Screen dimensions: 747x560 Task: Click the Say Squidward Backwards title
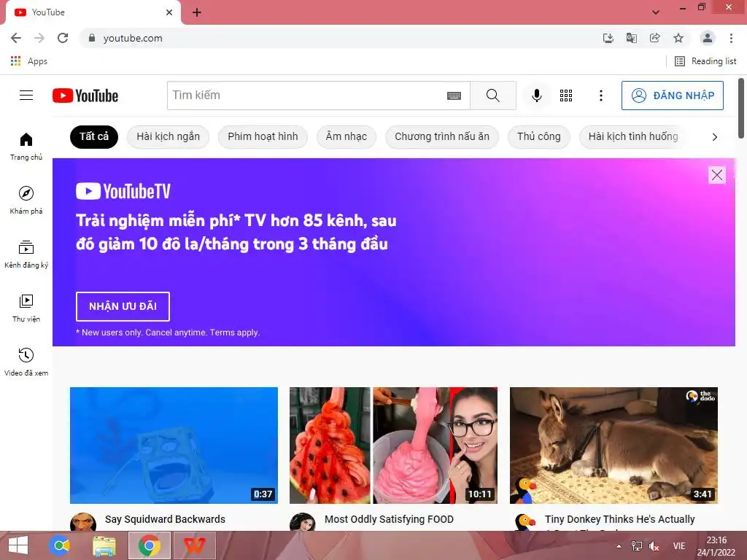[165, 519]
